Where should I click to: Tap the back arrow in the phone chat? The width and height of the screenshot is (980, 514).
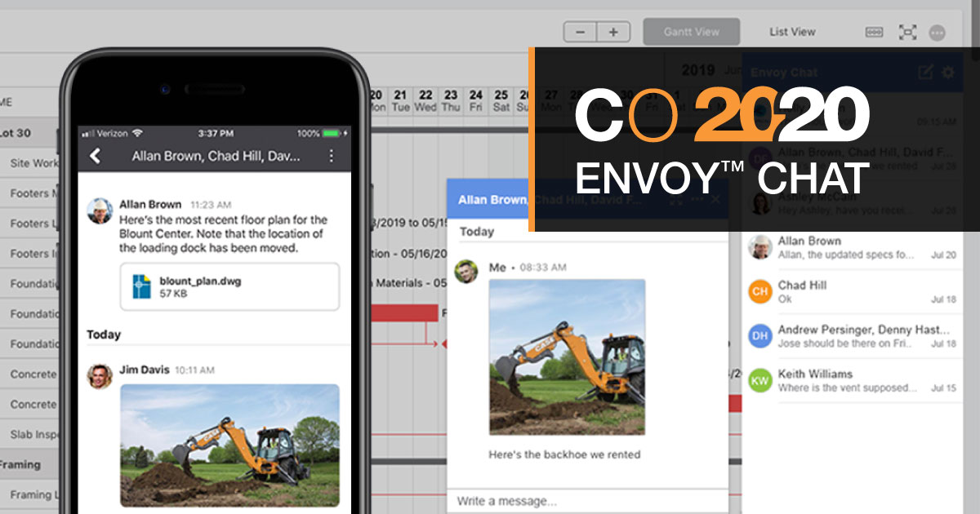tap(96, 156)
